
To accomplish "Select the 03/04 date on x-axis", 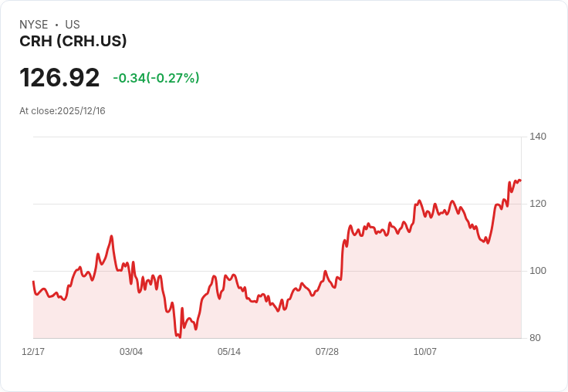I will coord(131,352).
